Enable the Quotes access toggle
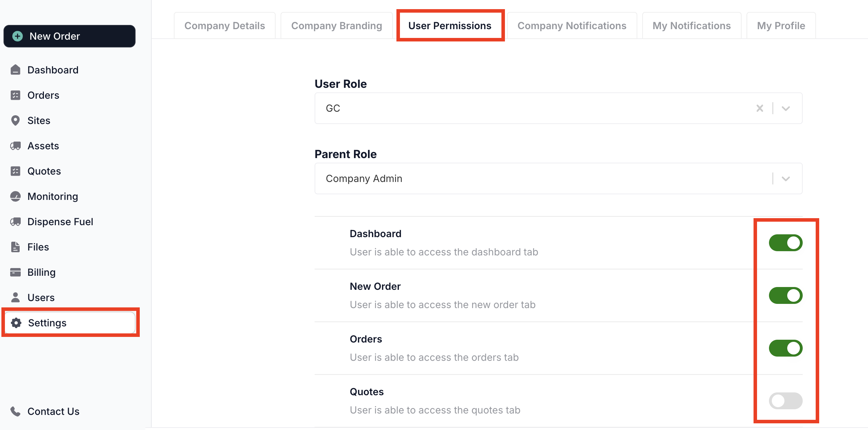The width and height of the screenshot is (868, 430). [x=785, y=401]
